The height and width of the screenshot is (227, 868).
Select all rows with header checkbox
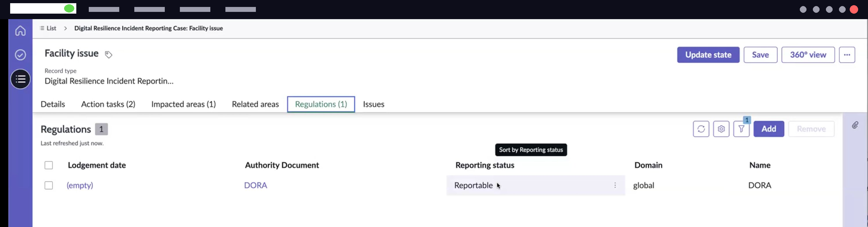49,165
